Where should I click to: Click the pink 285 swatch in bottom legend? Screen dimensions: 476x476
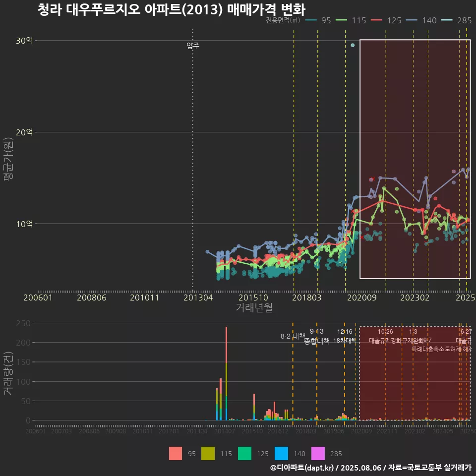coord(318,454)
